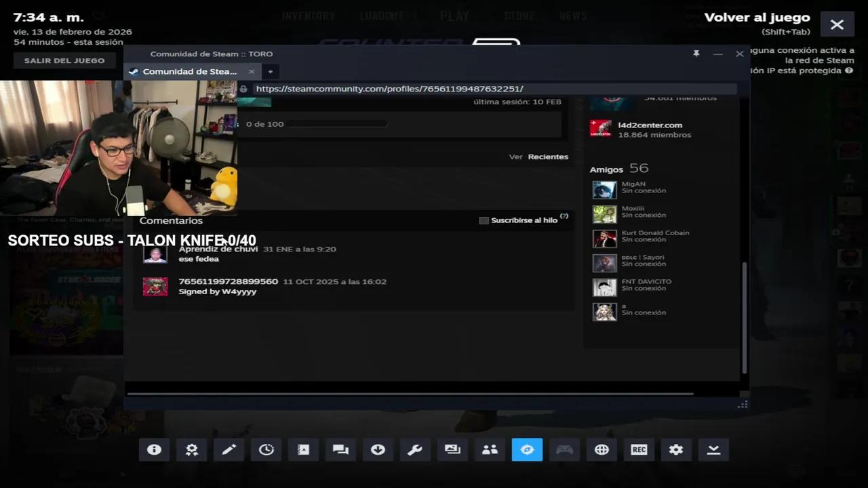Click the avatar beside comment 'Signed by W4yyyy'

(155, 287)
